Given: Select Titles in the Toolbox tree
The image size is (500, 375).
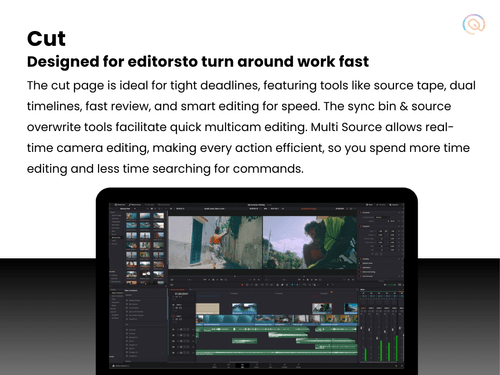Looking at the screenshot, I should (114, 299).
